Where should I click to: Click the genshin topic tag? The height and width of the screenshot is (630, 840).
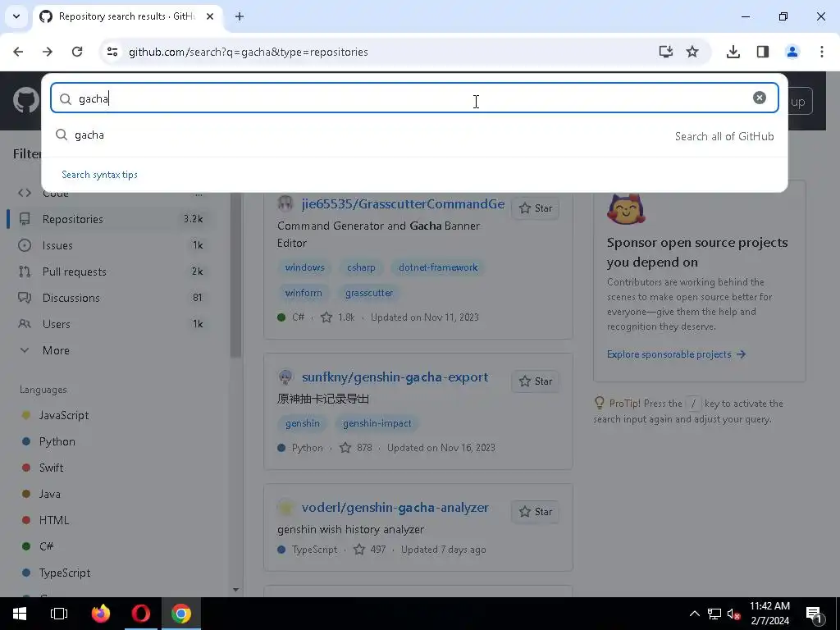coord(303,423)
